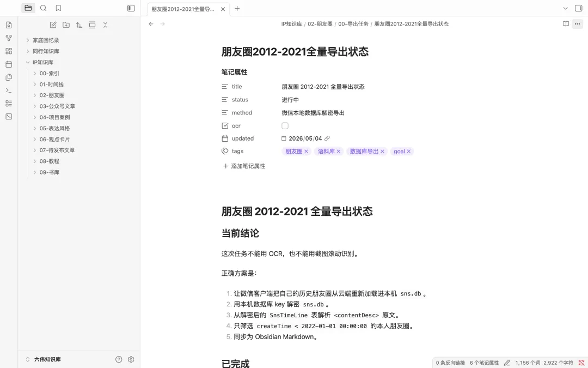Toggle the right sidebar panel icon
588x368 pixels.
click(x=579, y=8)
